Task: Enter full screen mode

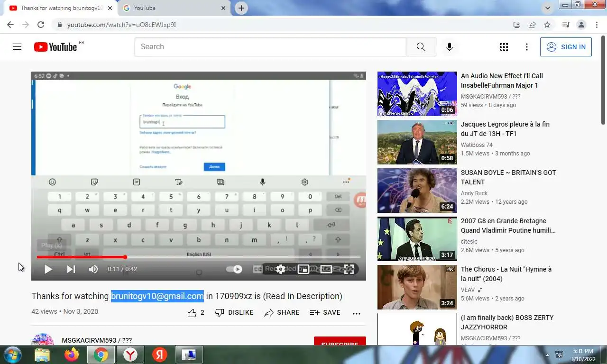Action: click(349, 269)
